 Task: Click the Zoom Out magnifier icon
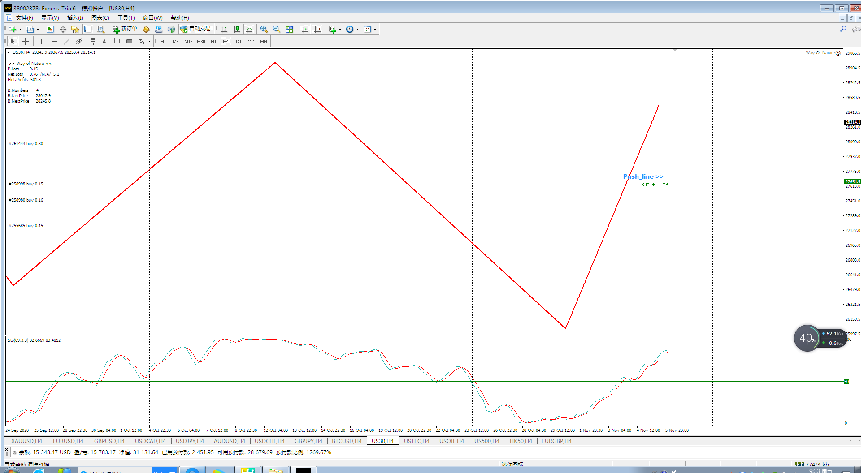point(277,29)
